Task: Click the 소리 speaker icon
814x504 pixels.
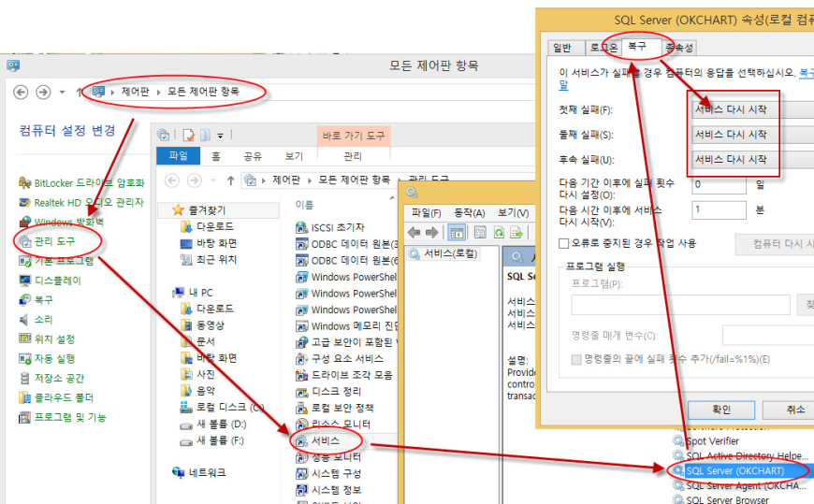Action: (x=24, y=320)
